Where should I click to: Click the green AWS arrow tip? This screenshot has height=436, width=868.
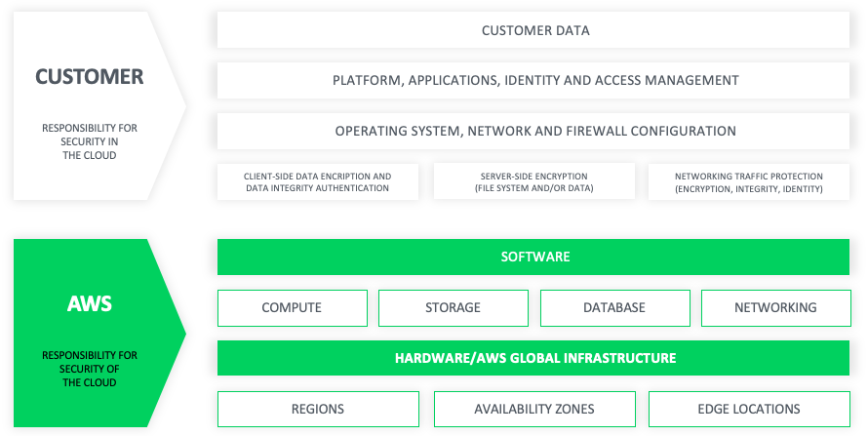pyautogui.click(x=178, y=333)
